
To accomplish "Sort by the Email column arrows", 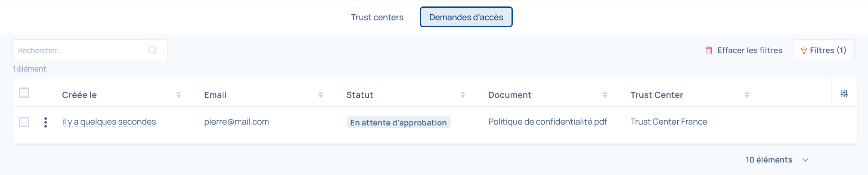I will [x=321, y=95].
